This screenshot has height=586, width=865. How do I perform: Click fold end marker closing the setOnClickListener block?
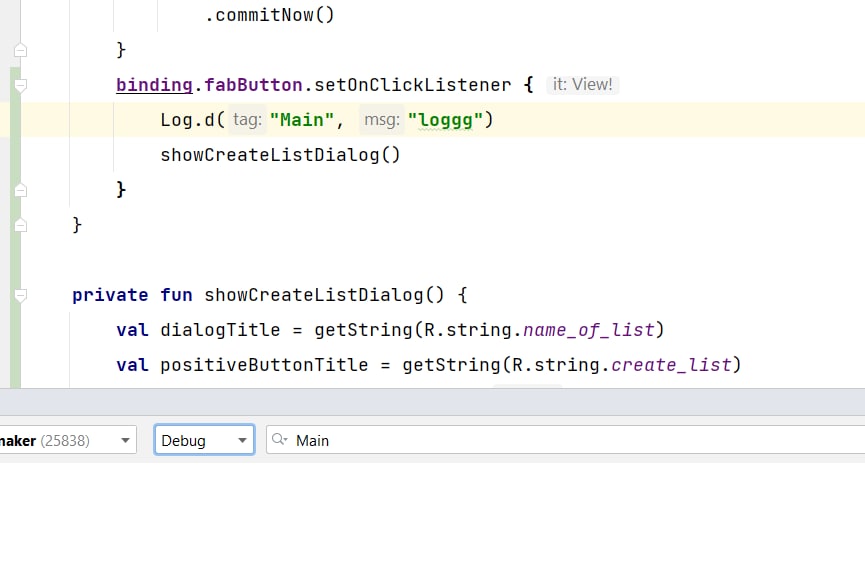[x=20, y=190]
